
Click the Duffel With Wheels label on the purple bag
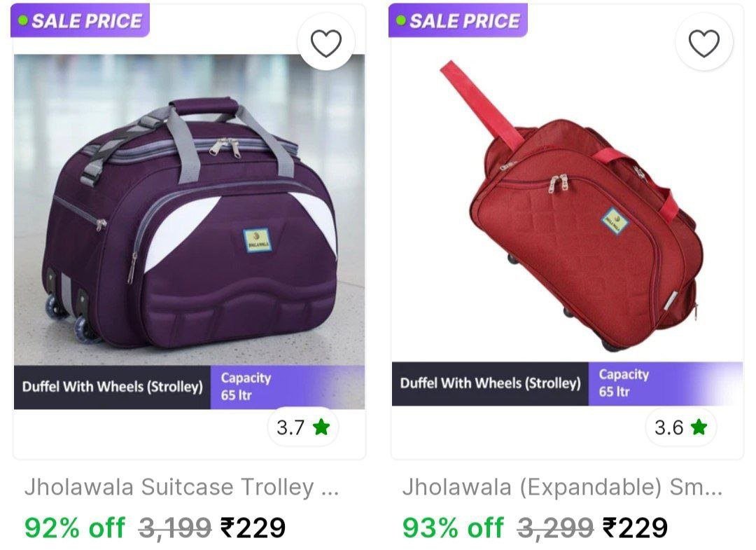coord(112,383)
